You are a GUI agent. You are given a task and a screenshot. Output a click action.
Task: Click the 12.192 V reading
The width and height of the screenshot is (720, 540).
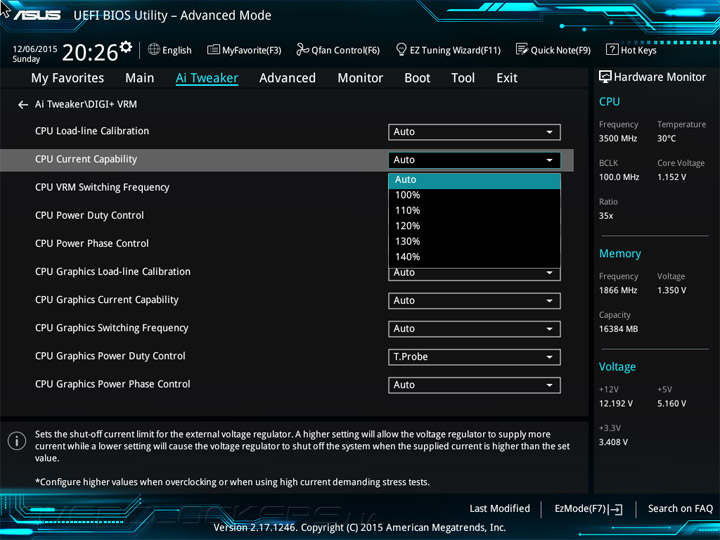click(x=616, y=404)
